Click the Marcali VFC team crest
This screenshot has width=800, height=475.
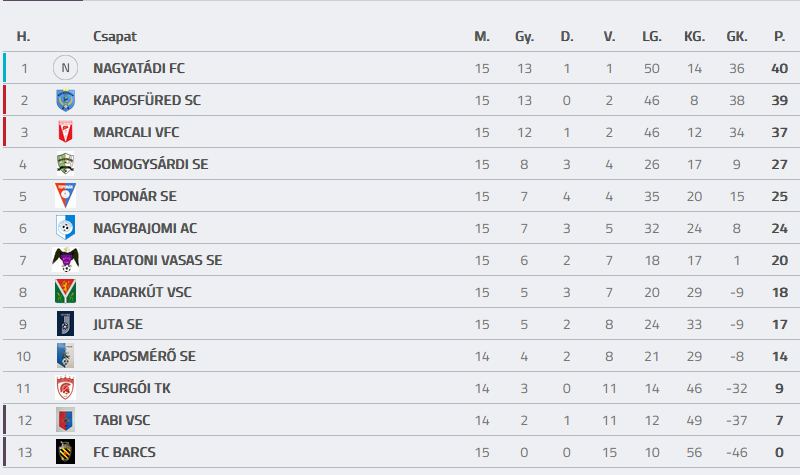(x=65, y=133)
